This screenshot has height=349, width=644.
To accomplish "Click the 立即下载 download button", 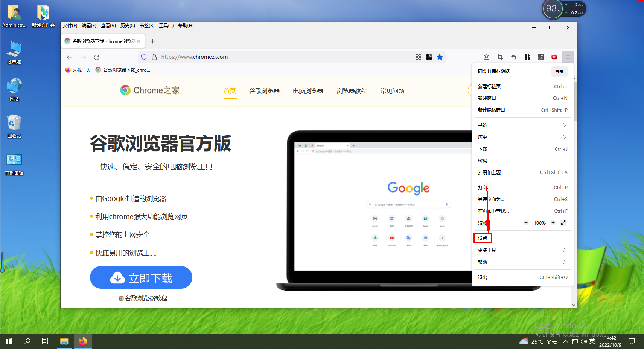I will [x=141, y=277].
